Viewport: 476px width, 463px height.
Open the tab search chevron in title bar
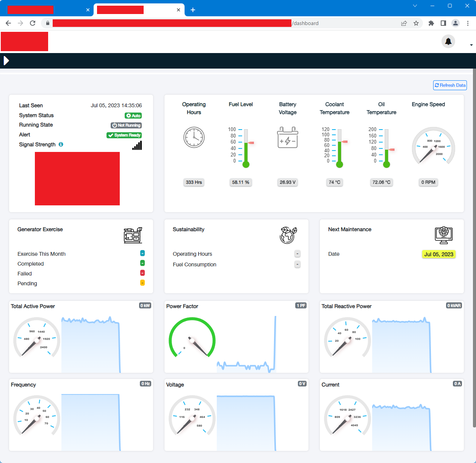point(415,6)
